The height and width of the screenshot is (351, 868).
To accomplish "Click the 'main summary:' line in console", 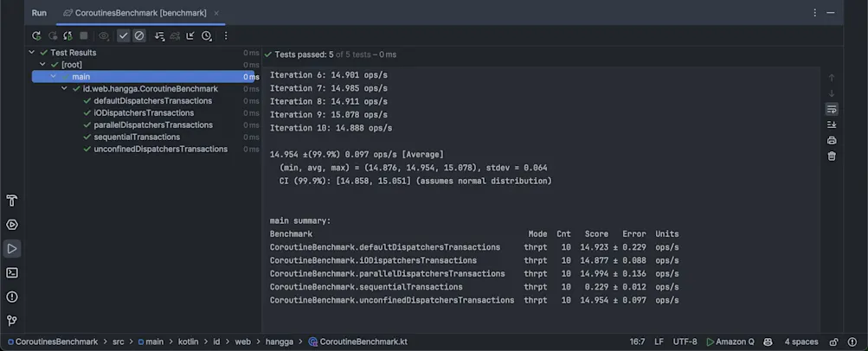I will pyautogui.click(x=300, y=220).
